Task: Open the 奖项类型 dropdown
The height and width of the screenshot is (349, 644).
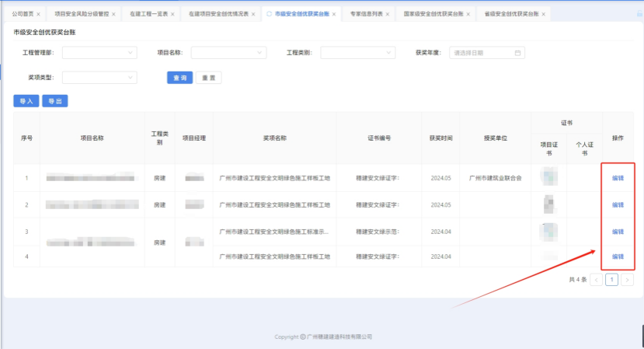Action: 99,78
